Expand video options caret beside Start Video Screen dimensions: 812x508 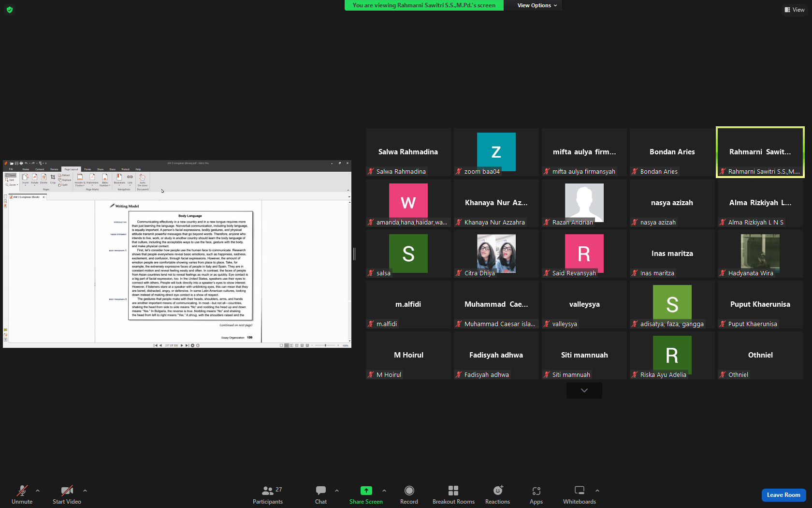click(85, 491)
